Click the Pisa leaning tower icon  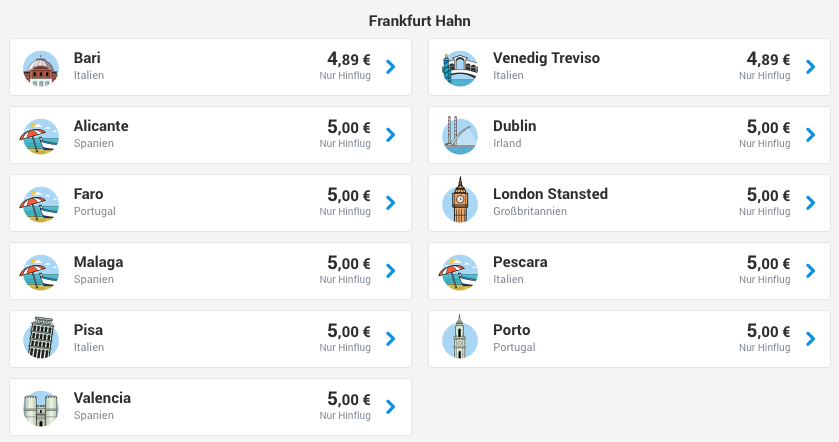point(41,338)
